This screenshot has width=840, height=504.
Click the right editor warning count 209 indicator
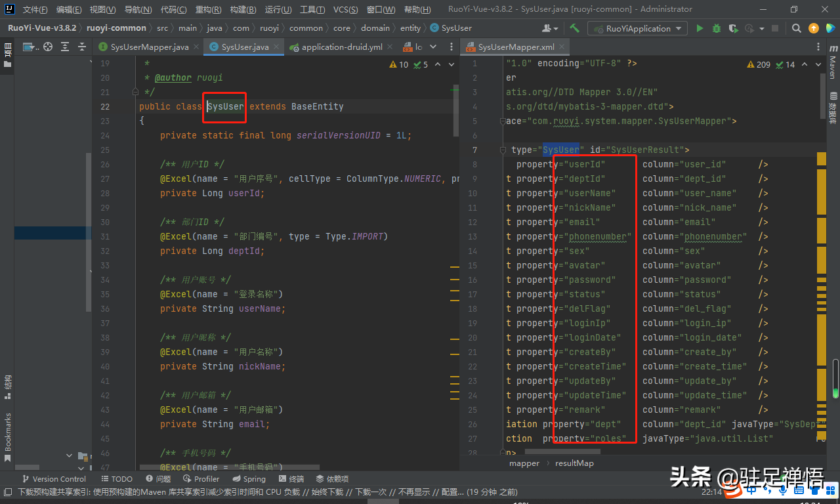point(759,64)
